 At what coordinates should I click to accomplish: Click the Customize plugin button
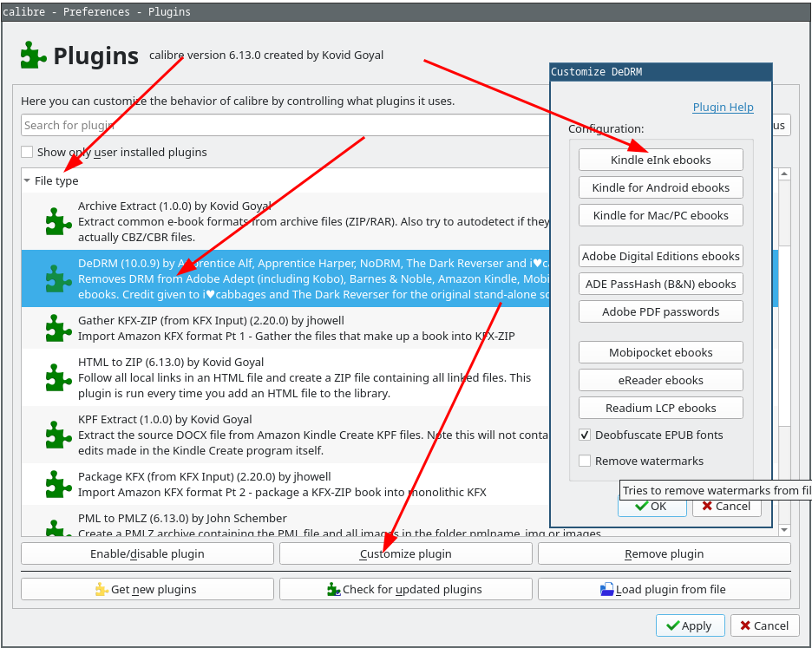coord(405,553)
